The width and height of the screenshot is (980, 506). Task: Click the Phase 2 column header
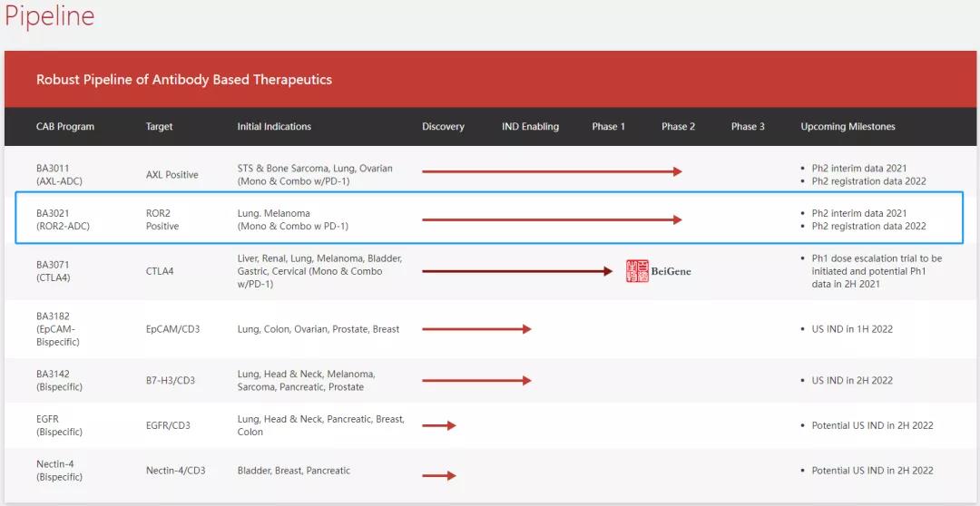[x=678, y=127]
